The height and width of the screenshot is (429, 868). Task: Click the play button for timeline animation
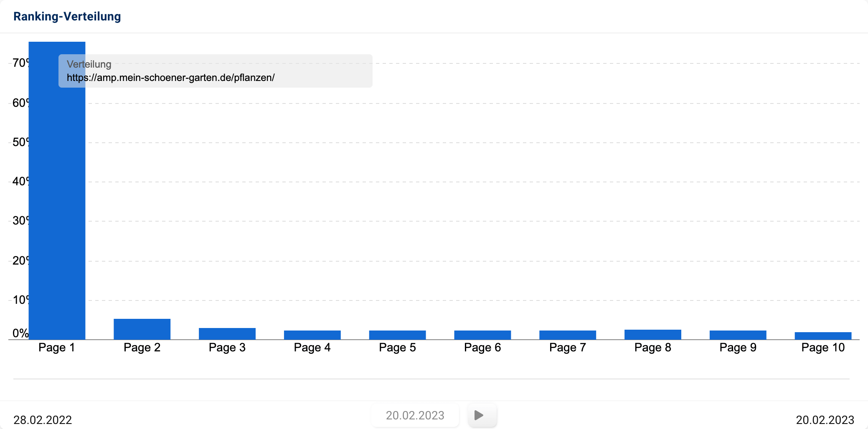pos(482,415)
